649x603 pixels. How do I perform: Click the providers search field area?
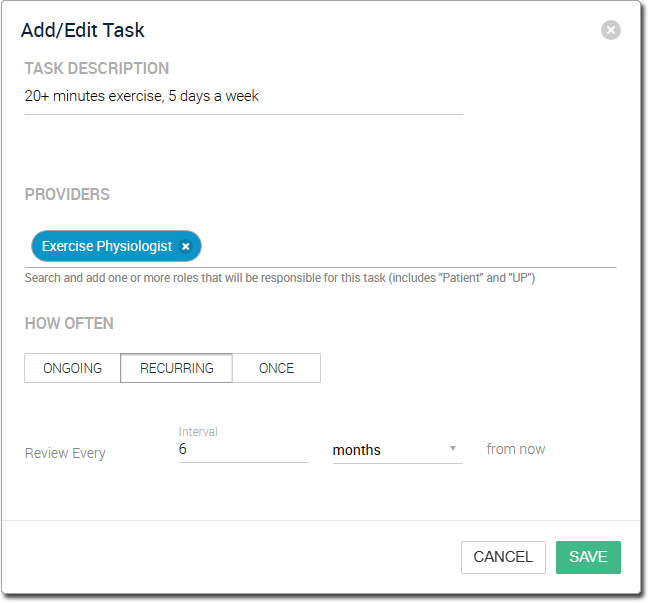pyautogui.click(x=408, y=247)
